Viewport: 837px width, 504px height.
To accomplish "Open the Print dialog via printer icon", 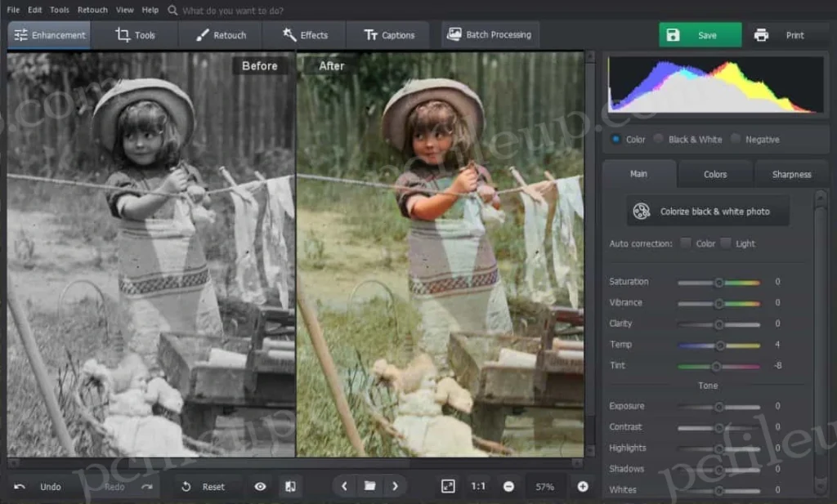I will (761, 34).
